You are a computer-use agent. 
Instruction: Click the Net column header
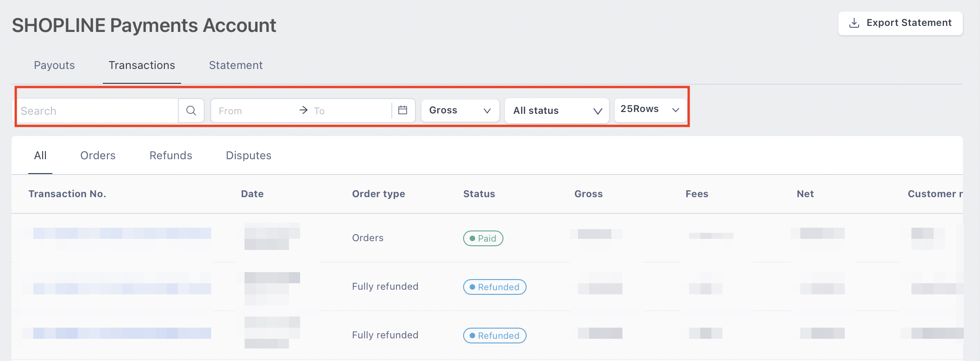[805, 194]
